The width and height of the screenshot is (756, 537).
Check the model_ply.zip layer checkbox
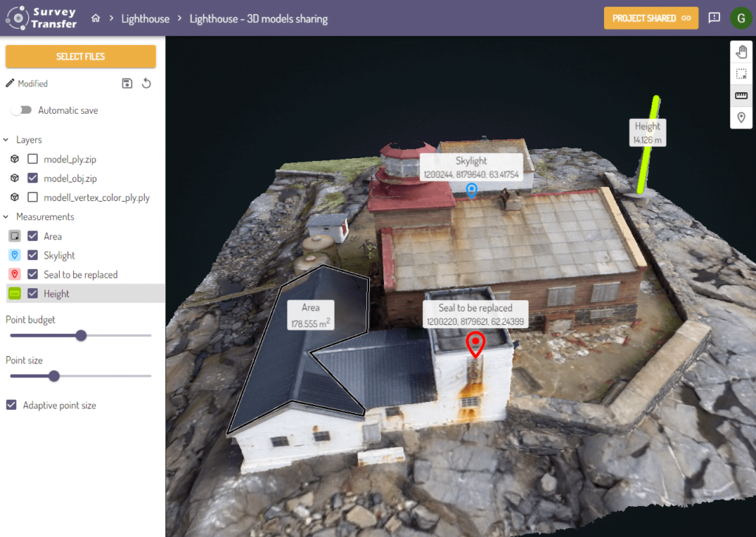(x=32, y=159)
